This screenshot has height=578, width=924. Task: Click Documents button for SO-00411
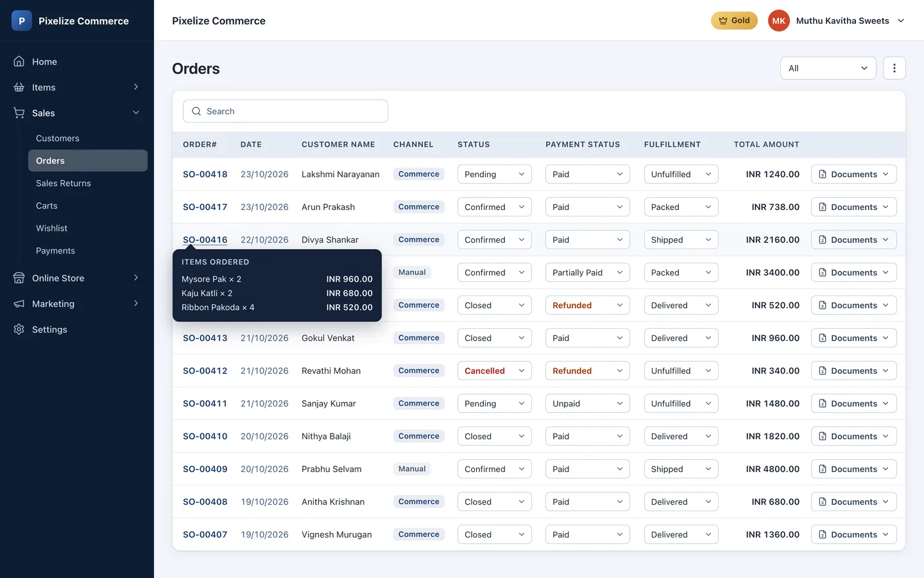tap(854, 403)
